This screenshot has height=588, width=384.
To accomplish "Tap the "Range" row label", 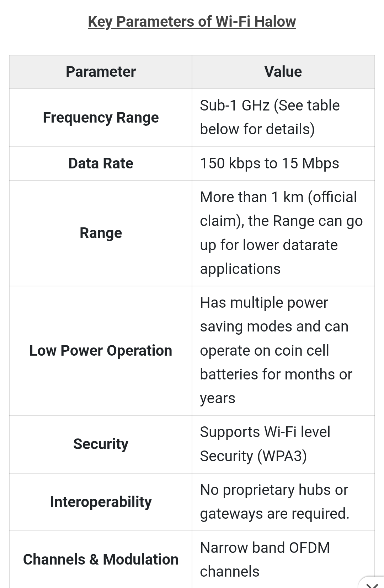I will [x=101, y=233].
